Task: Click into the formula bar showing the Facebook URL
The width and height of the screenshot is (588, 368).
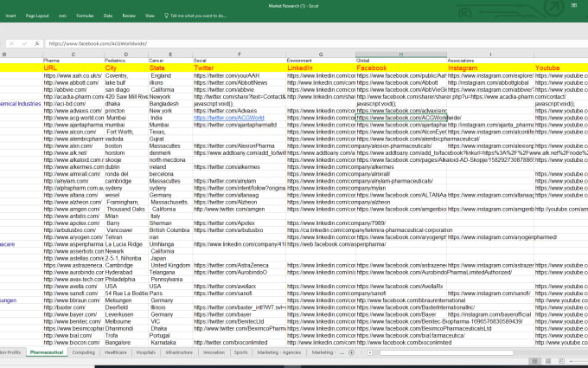Action: click(315, 43)
